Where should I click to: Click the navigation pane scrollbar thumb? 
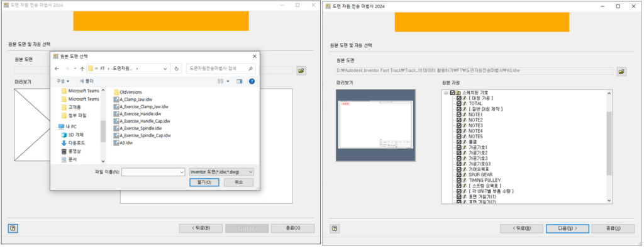coord(103,131)
